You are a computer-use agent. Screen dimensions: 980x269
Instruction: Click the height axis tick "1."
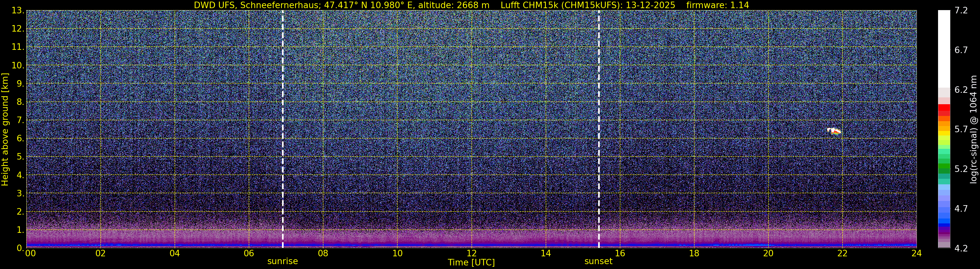point(20,230)
